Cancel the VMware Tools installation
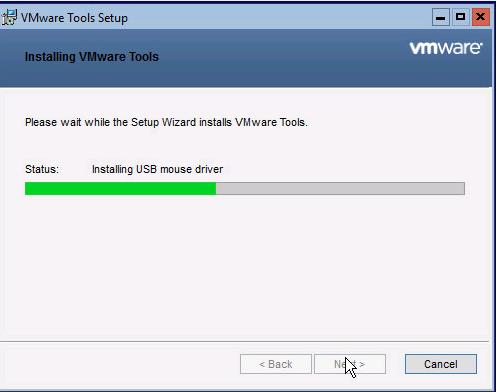Viewport: 496px width, 392px height. pos(441,364)
